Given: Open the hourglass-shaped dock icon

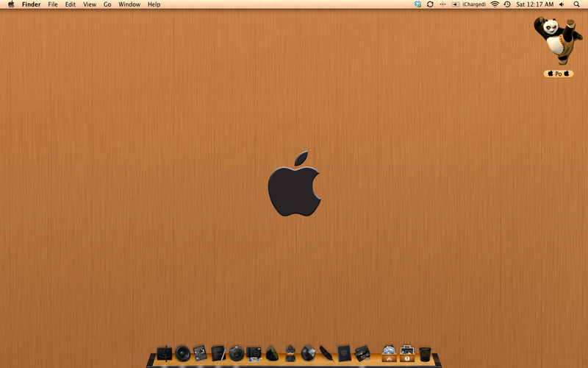Looking at the screenshot, I should coord(290,353).
